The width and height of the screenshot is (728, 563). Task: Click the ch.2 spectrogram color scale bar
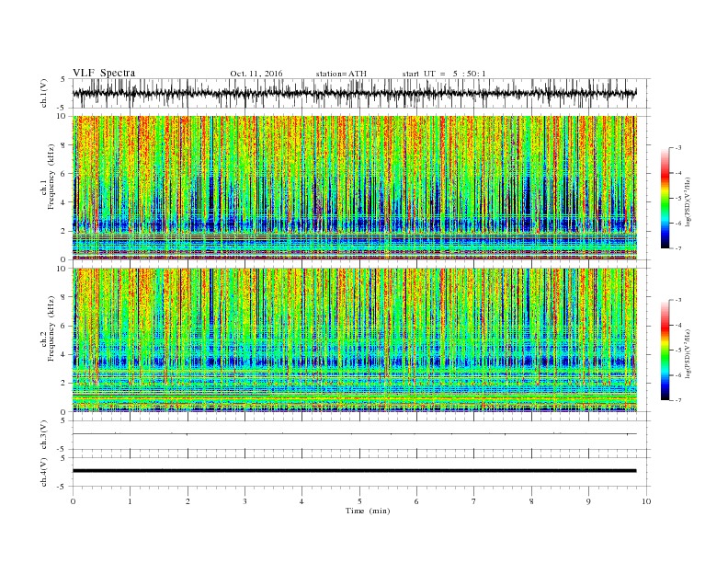pos(665,350)
